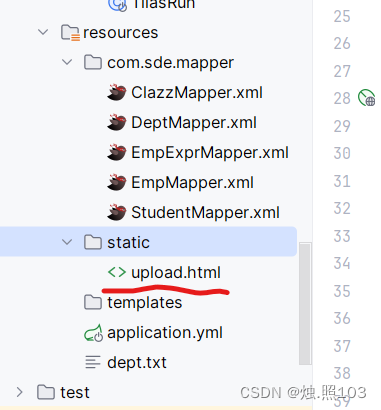The width and height of the screenshot is (381, 410).
Task: Click line number 36 in gutter
Action: pyautogui.click(x=342, y=318)
